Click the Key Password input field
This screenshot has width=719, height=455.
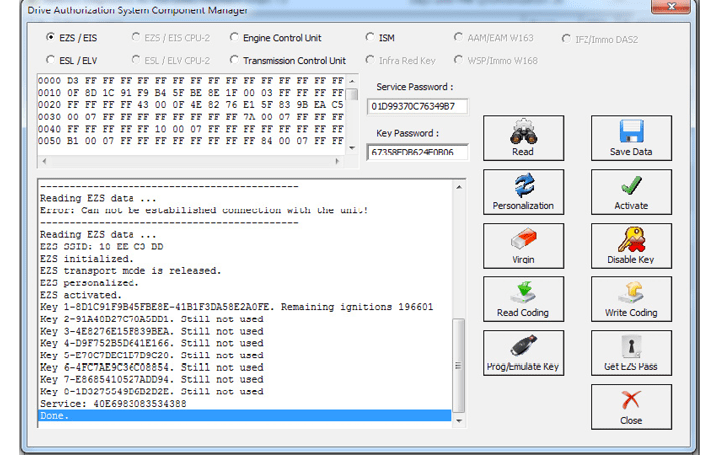[x=418, y=152]
